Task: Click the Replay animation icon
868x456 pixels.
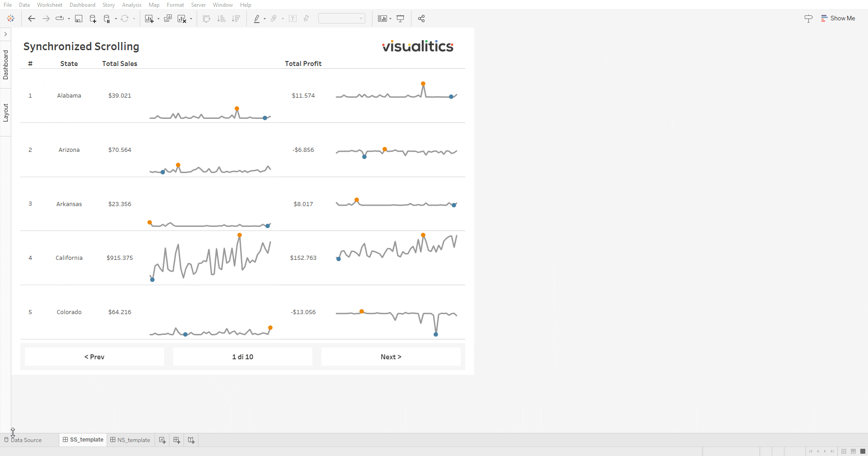Action: [x=60, y=19]
